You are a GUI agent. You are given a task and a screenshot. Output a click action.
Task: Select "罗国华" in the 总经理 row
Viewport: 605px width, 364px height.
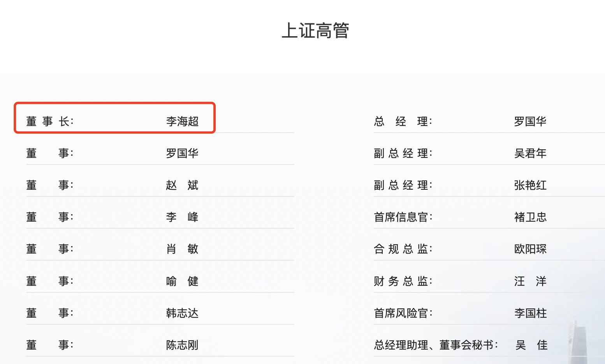click(530, 121)
